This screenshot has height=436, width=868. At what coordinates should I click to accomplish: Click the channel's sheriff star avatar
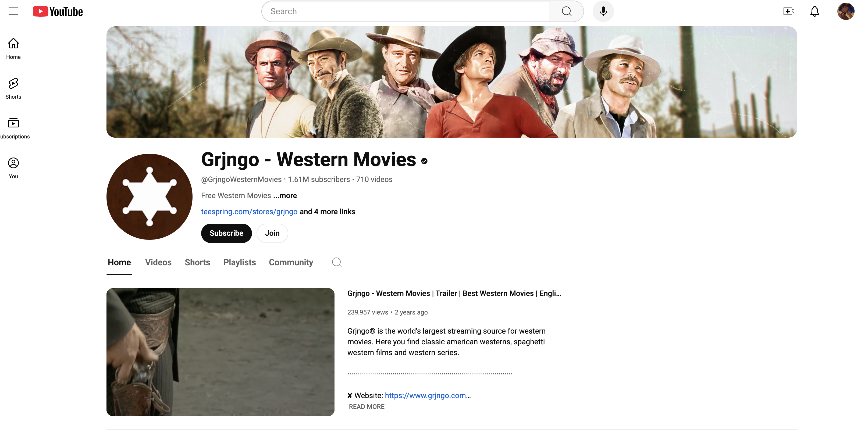149,197
